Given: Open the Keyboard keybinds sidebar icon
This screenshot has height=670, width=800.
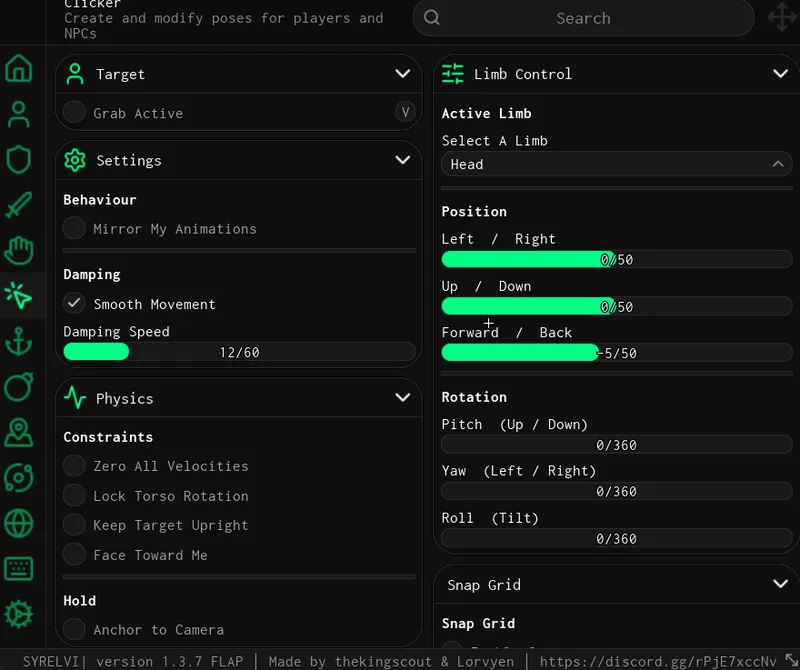Looking at the screenshot, I should tap(19, 568).
